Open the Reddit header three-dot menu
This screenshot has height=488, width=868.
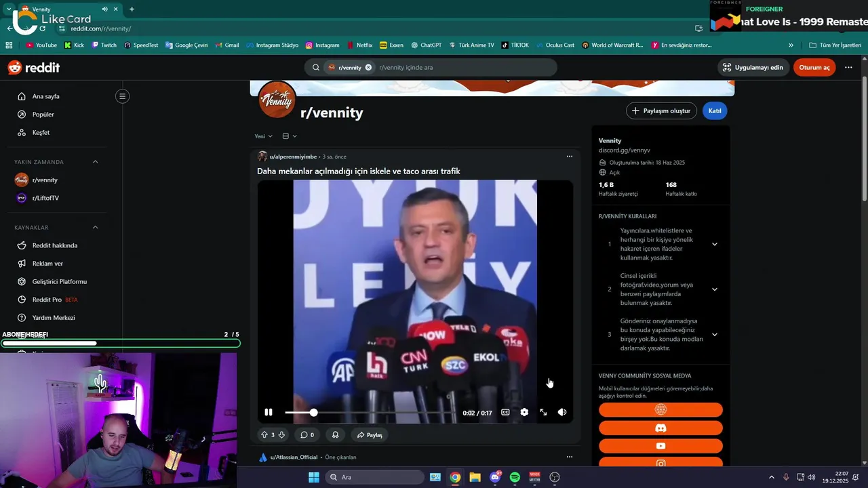[849, 67]
